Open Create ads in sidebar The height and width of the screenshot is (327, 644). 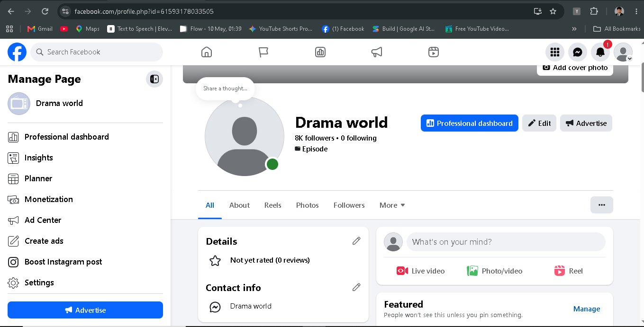tap(85, 241)
